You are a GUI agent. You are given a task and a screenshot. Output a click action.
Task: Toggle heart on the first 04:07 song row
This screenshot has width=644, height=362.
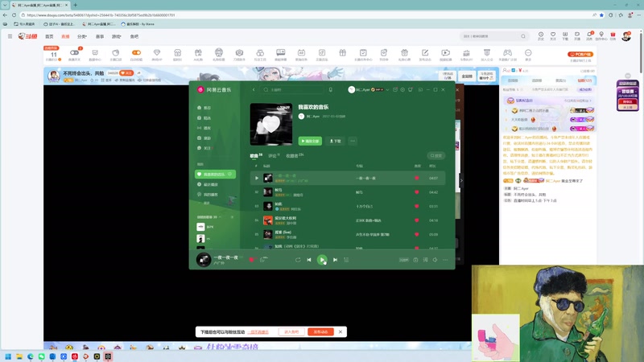pos(417,178)
